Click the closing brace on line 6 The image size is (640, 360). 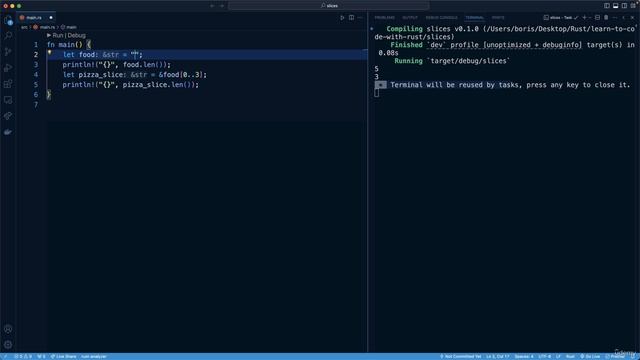coord(49,95)
